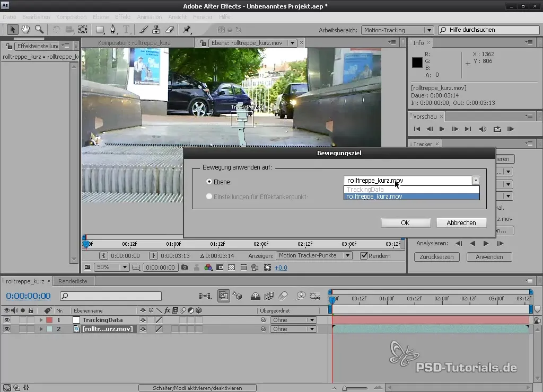Click red label color of TrackingData layer
Screen dimensions: 543x392
(49, 320)
